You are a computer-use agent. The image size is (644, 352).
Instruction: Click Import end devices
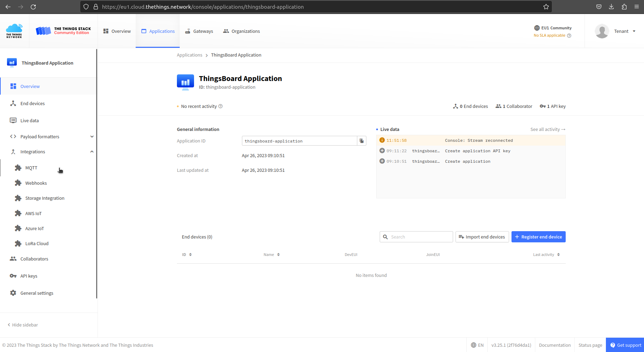[x=482, y=237]
